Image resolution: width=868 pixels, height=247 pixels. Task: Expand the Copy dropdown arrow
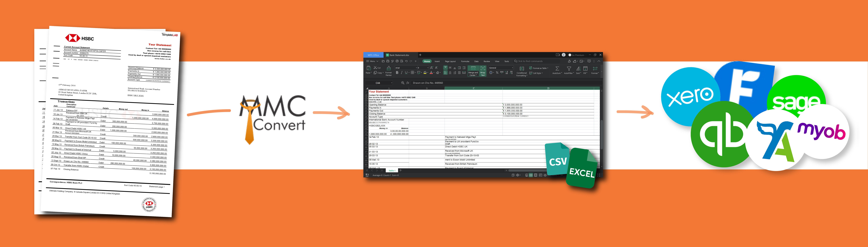click(x=383, y=73)
